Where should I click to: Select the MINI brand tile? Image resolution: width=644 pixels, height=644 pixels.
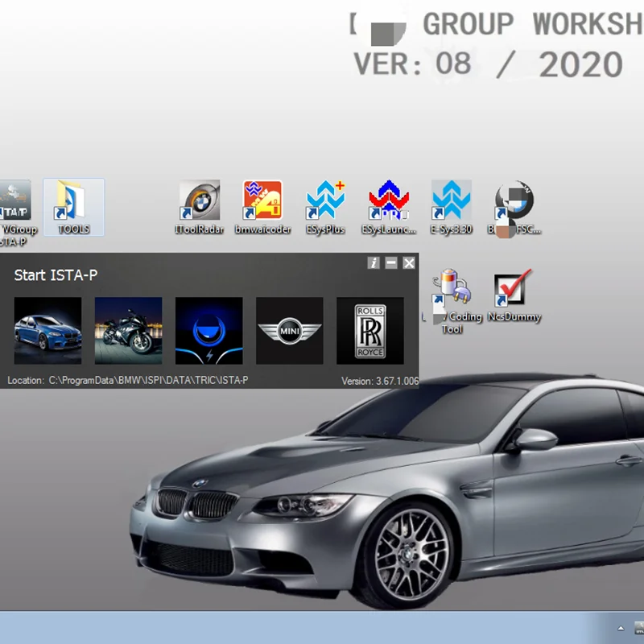290,331
